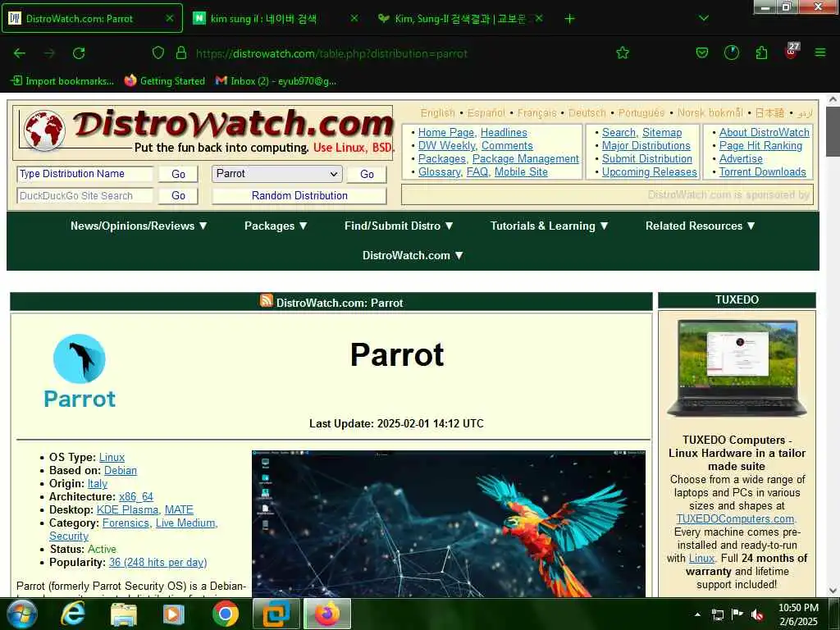Click the site padlock security icon
This screenshot has width=840, height=630.
click(x=181, y=52)
